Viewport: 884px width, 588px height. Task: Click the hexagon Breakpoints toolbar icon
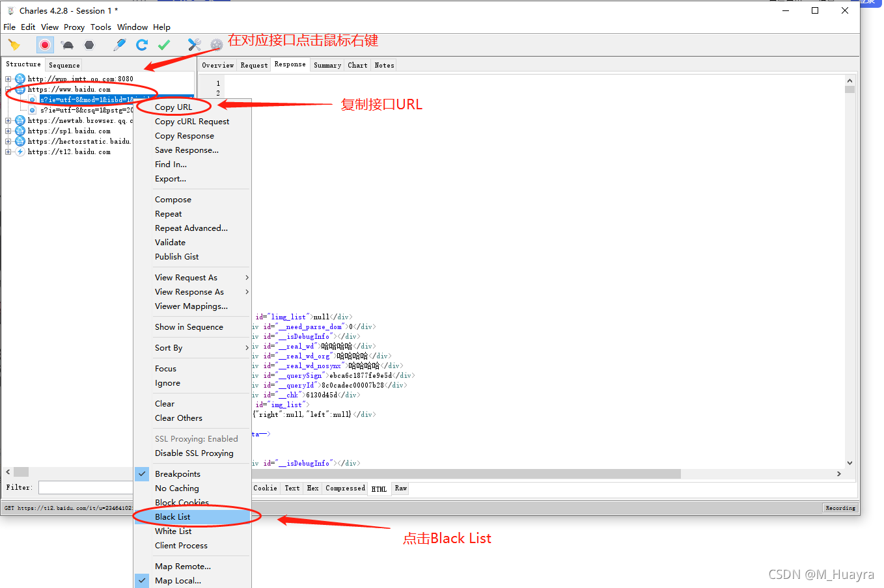[x=89, y=45]
